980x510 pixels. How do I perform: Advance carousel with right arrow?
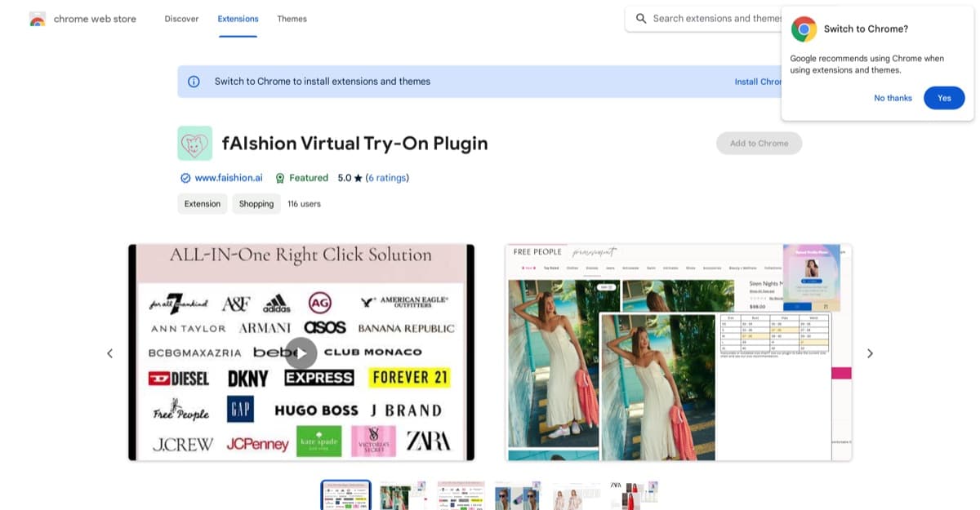(x=870, y=353)
